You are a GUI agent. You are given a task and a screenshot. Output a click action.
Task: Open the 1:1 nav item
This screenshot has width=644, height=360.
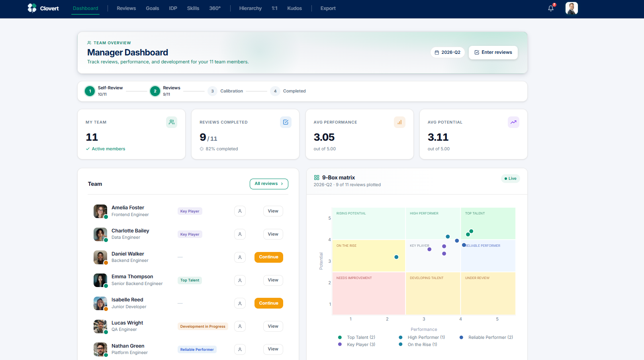[x=274, y=8]
